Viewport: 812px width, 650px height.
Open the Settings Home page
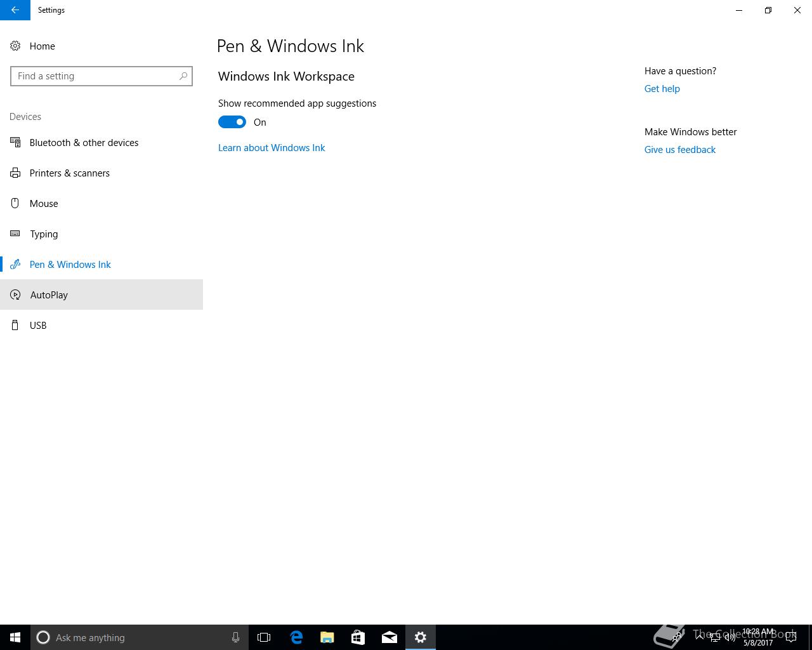[101, 46]
